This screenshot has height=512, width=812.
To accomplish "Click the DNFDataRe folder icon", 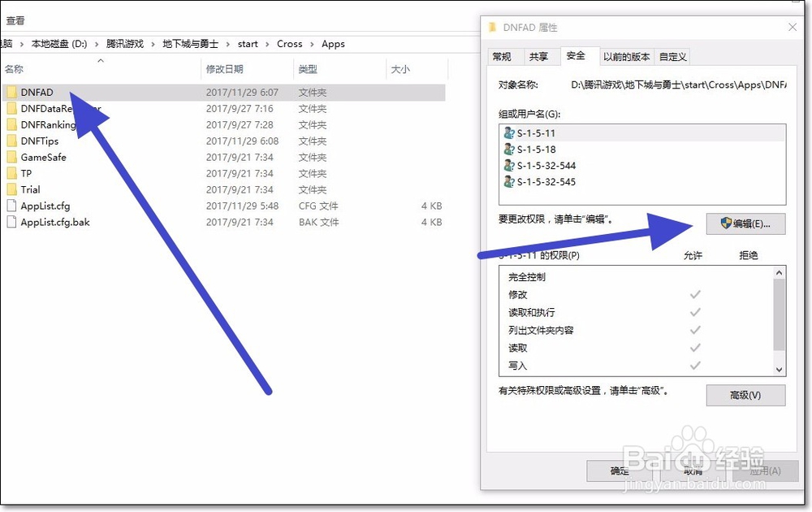I will click(x=12, y=108).
